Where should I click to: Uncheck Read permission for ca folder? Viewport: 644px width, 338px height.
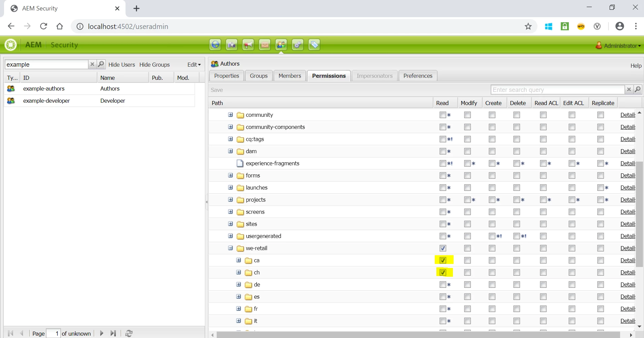pyautogui.click(x=443, y=260)
